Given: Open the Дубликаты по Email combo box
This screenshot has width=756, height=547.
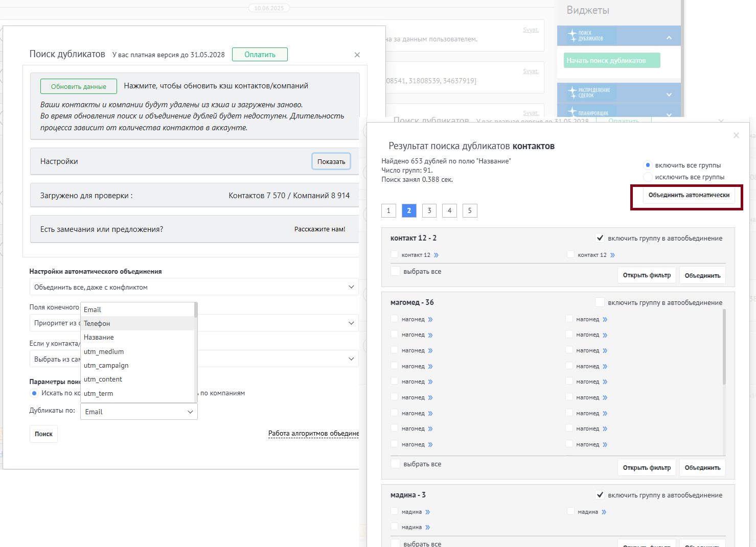Looking at the screenshot, I should 139,412.
